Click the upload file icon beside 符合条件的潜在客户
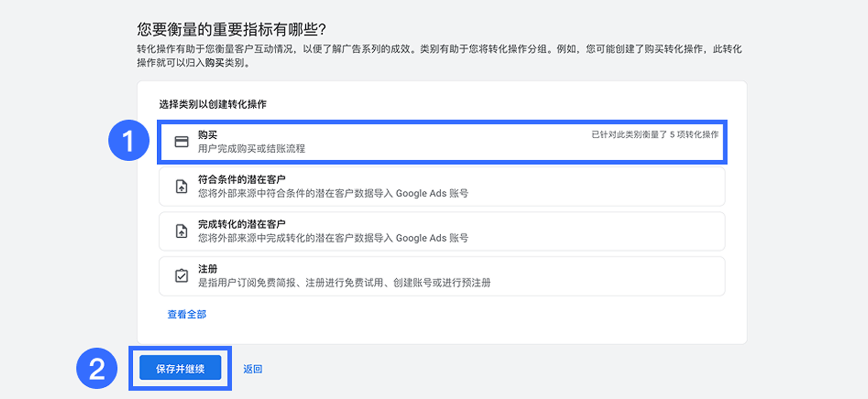 [x=181, y=187]
